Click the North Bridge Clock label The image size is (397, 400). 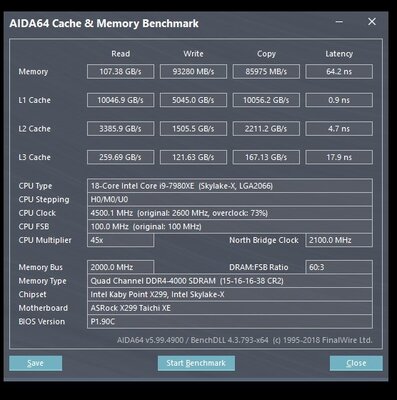264,240
